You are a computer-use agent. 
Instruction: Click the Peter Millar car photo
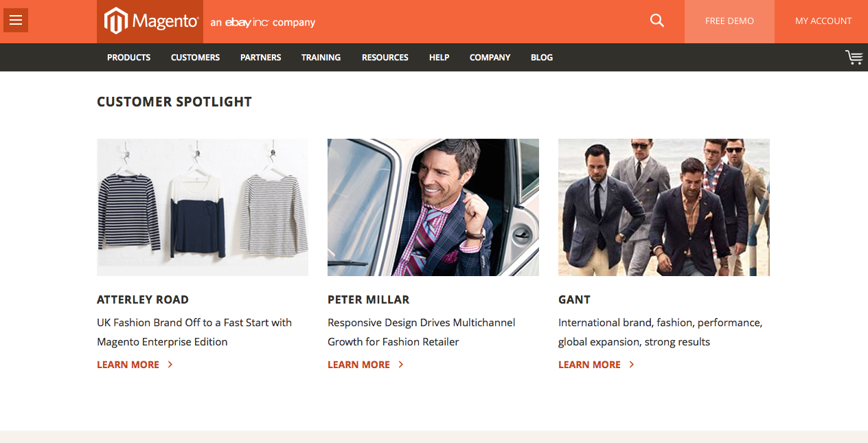(x=433, y=207)
